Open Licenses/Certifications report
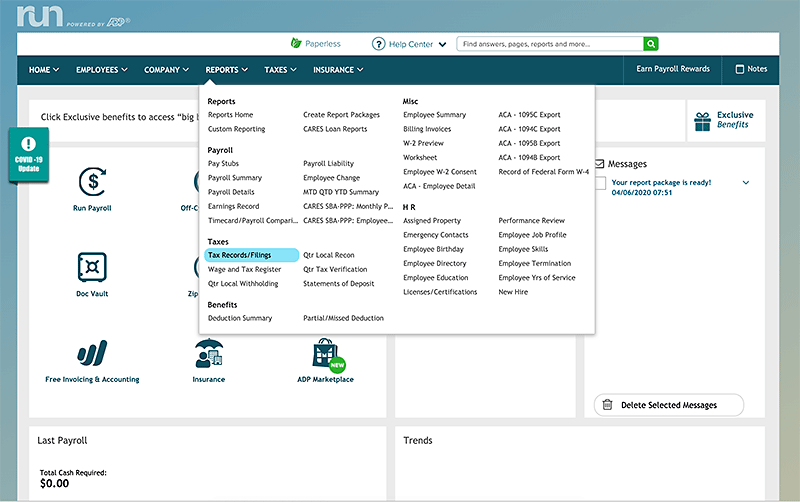The image size is (800, 502). click(x=440, y=292)
